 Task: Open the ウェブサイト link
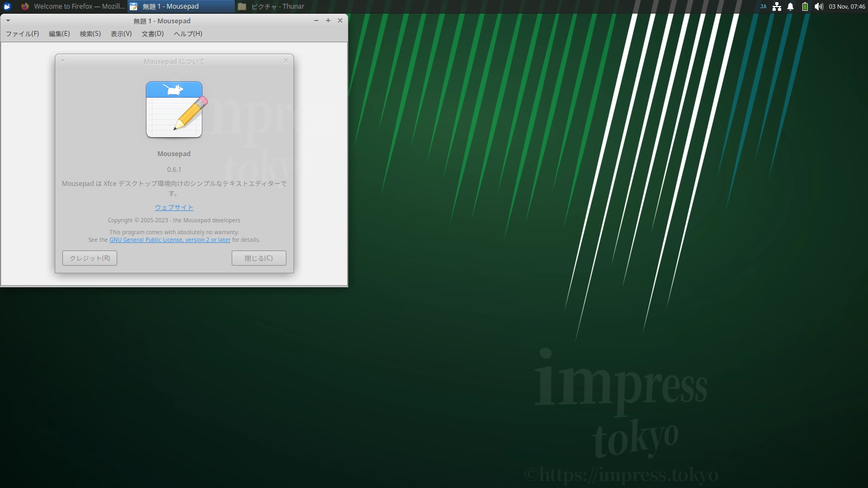pyautogui.click(x=174, y=207)
